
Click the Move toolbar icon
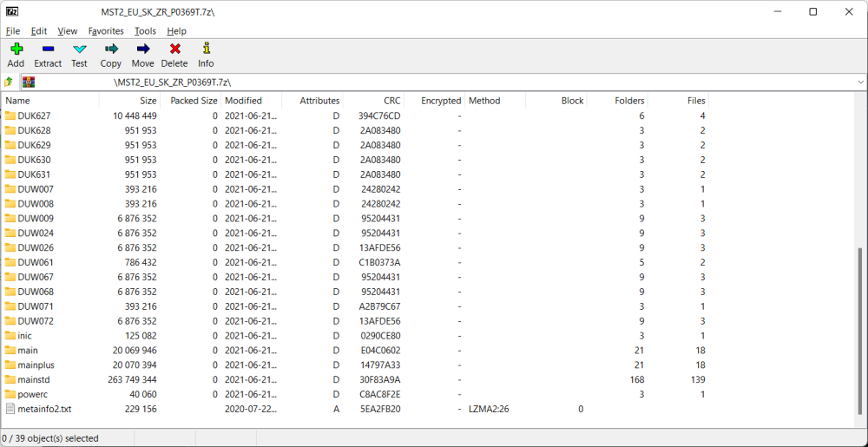click(x=143, y=49)
